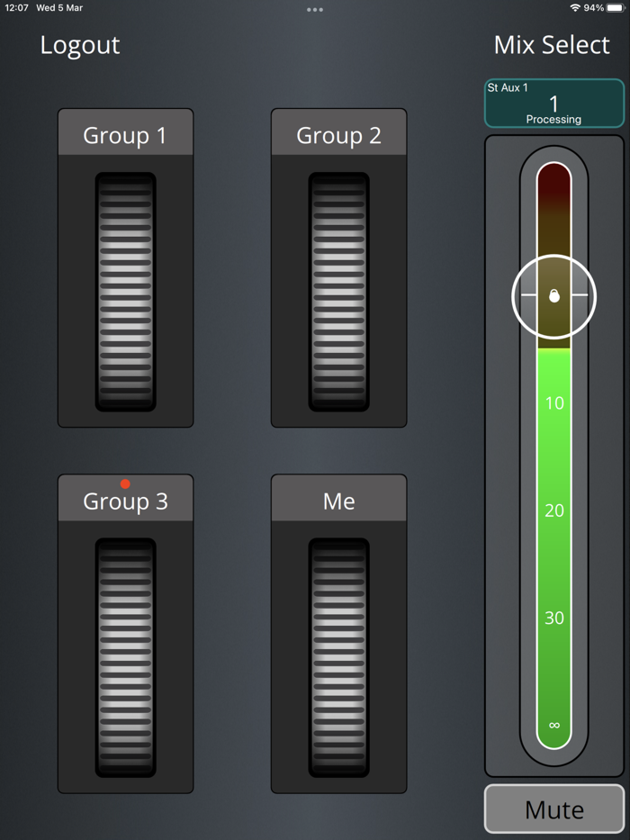Click the 30 mark on the fader scale
The width and height of the screenshot is (630, 840).
click(553, 618)
